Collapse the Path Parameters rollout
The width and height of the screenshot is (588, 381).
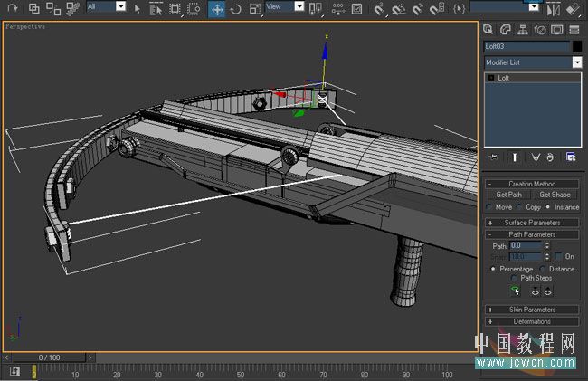(x=532, y=234)
